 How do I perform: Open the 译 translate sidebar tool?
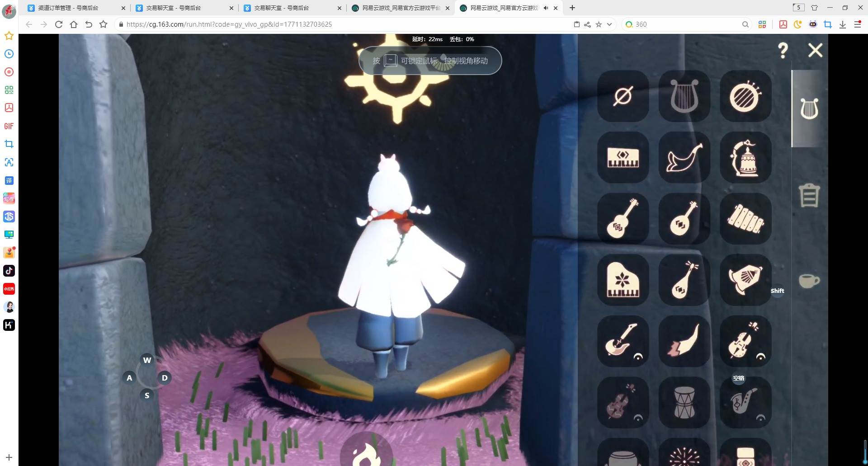pyautogui.click(x=9, y=180)
